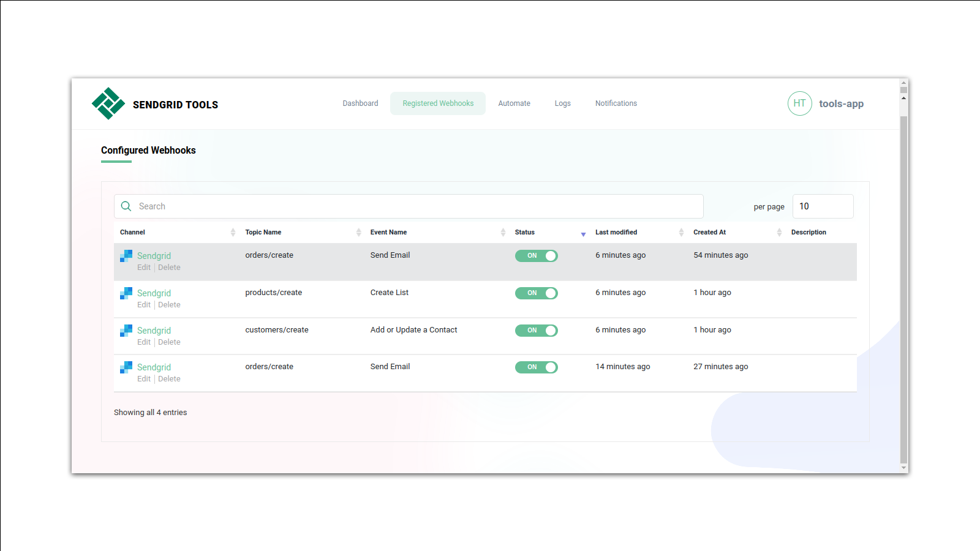Turn off the customers/create contact webhook
980x551 pixels.
(x=536, y=330)
